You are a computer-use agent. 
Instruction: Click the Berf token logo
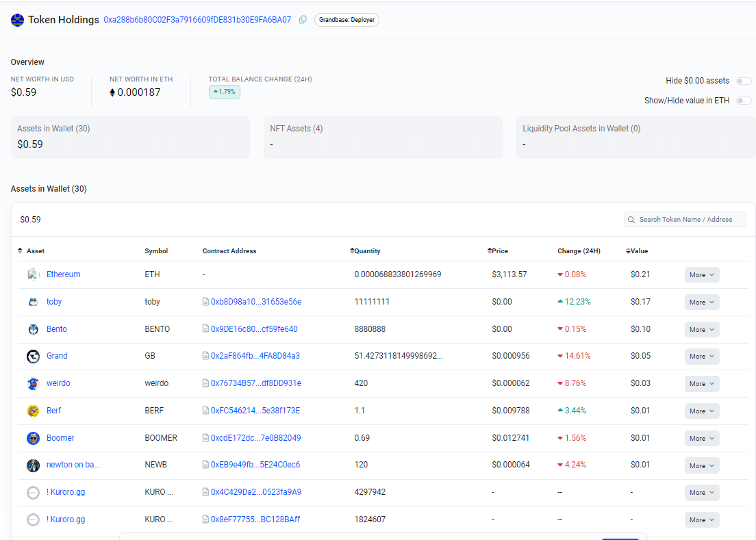[x=33, y=411]
